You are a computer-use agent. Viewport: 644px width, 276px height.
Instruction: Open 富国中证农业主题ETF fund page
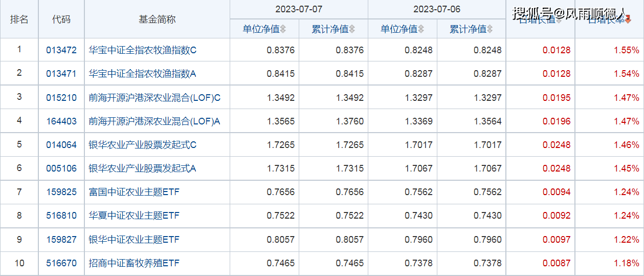point(134,192)
